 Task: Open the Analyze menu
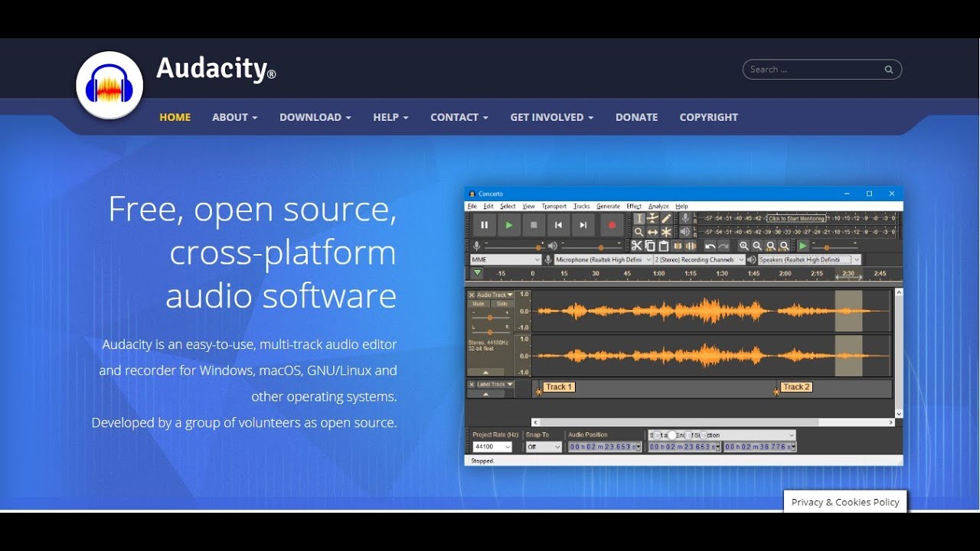[658, 207]
